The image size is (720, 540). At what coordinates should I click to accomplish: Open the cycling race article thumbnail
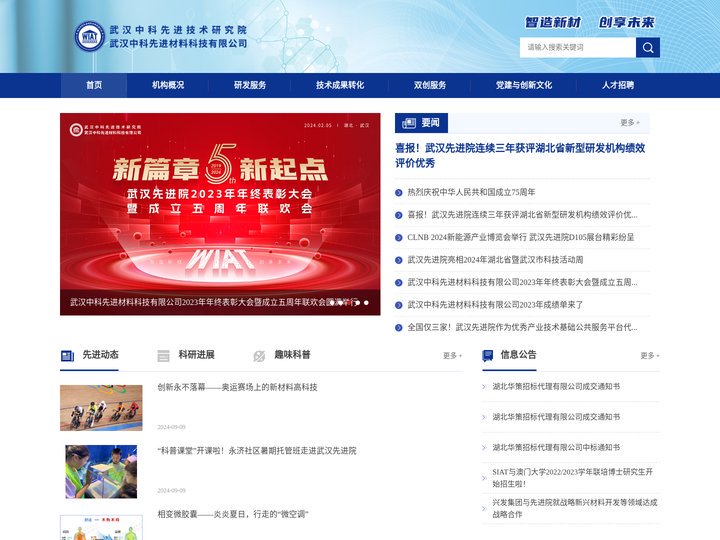[x=101, y=408]
